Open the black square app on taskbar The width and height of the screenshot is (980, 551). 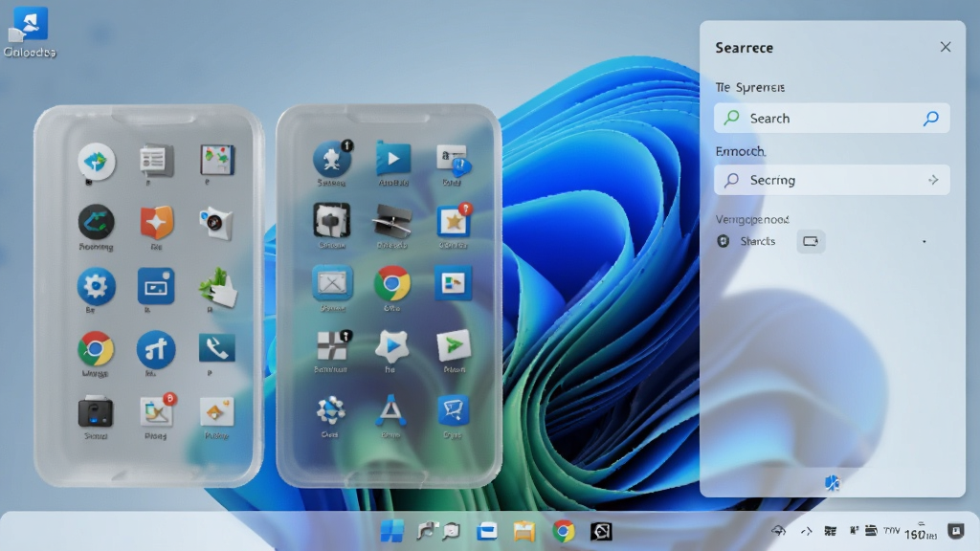[601, 531]
